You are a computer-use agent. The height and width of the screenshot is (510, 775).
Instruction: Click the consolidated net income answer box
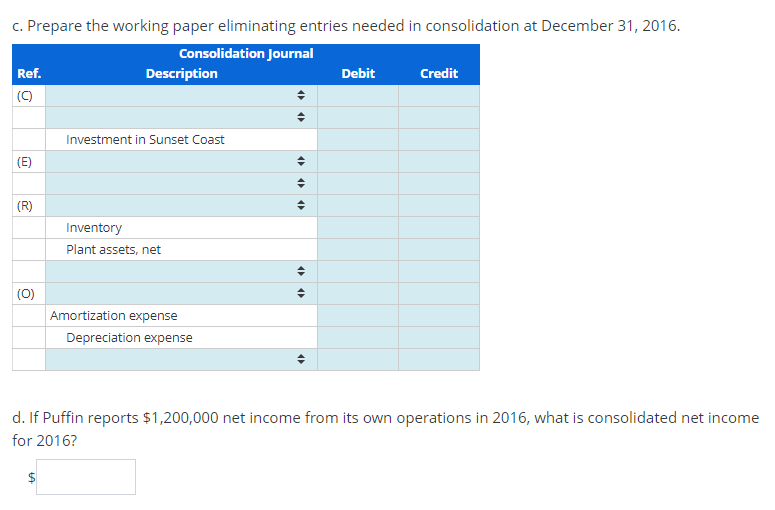pos(86,477)
